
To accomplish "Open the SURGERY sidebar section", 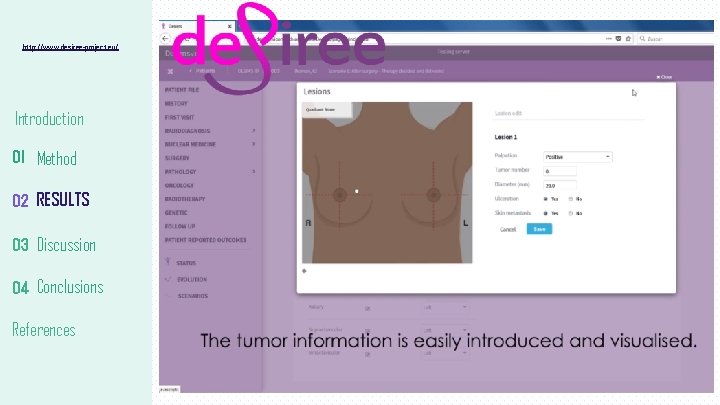I will 177,158.
